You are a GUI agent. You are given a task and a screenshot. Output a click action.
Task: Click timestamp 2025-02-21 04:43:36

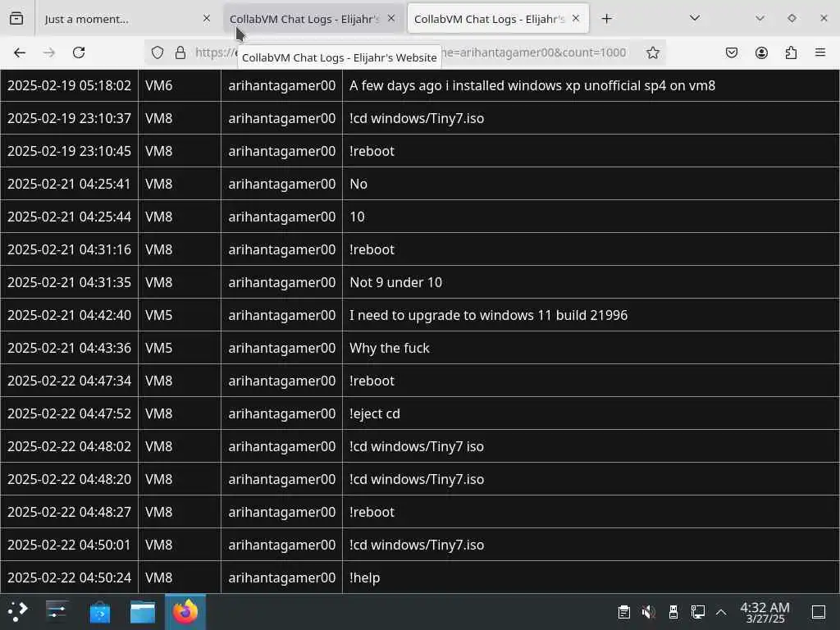click(69, 348)
